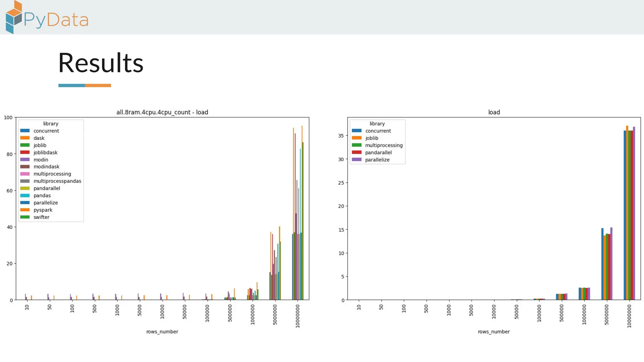Click the left chart rows_number axis label
The width and height of the screenshot is (644, 362).
(x=162, y=332)
